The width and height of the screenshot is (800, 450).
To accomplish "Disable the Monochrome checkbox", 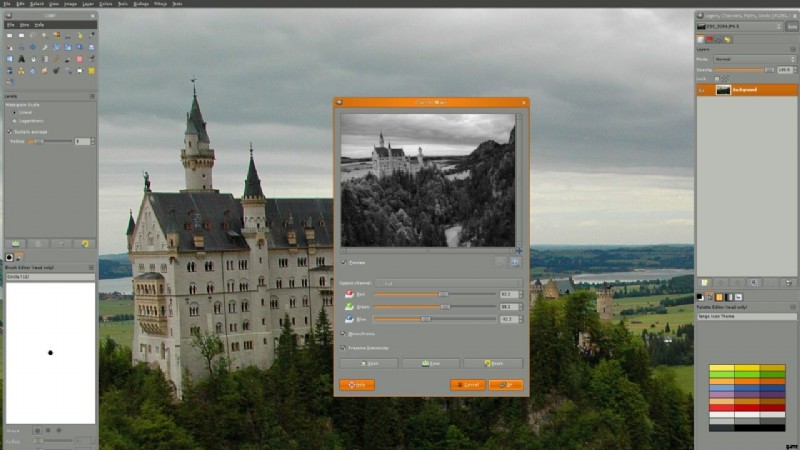I will (x=344, y=334).
